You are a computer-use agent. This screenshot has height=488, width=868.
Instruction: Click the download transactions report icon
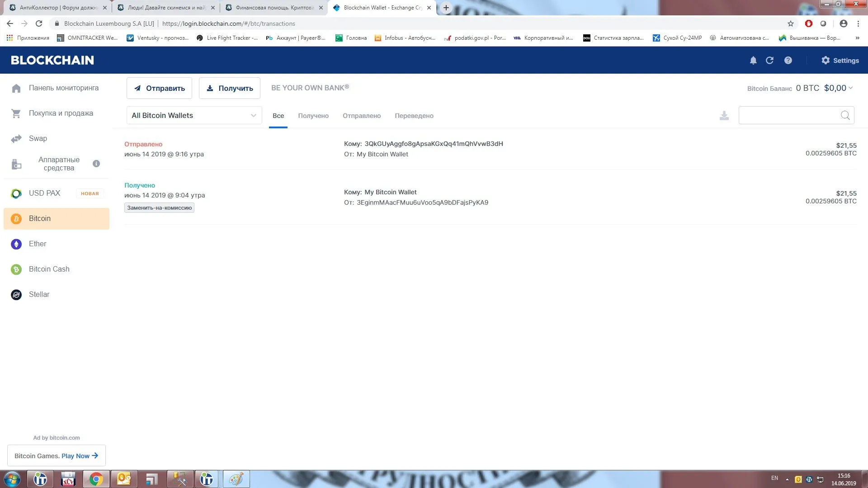coord(724,116)
